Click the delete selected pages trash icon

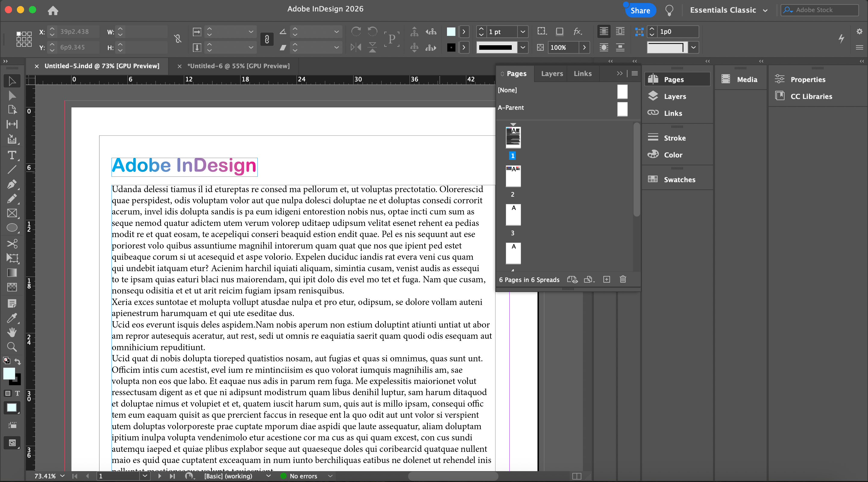tap(623, 279)
